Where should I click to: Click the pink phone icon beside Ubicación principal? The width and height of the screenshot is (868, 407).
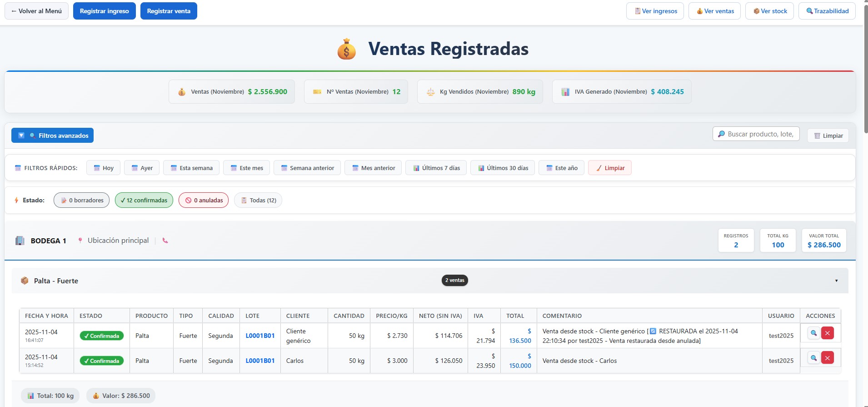point(165,241)
